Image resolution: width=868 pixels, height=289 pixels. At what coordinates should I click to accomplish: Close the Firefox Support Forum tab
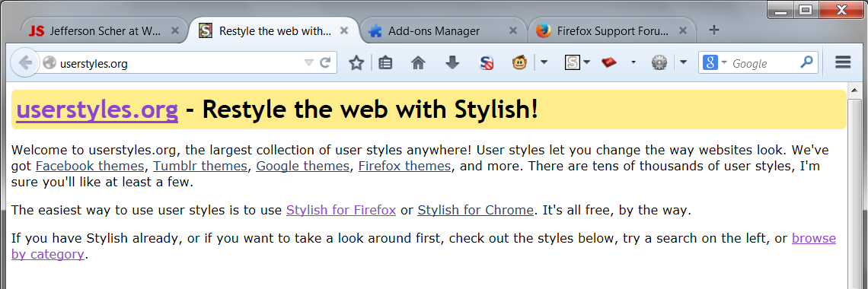click(682, 31)
